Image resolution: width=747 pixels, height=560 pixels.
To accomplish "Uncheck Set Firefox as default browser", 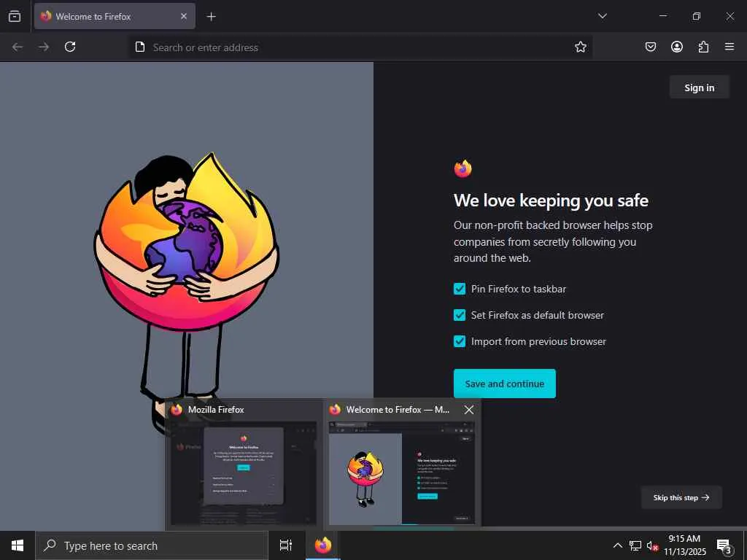I will click(460, 315).
